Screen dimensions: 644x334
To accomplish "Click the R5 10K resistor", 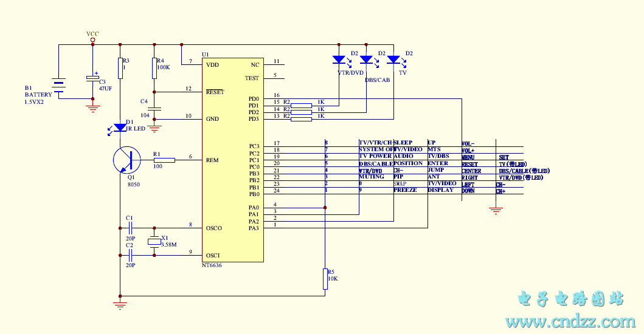I will (x=325, y=279).
